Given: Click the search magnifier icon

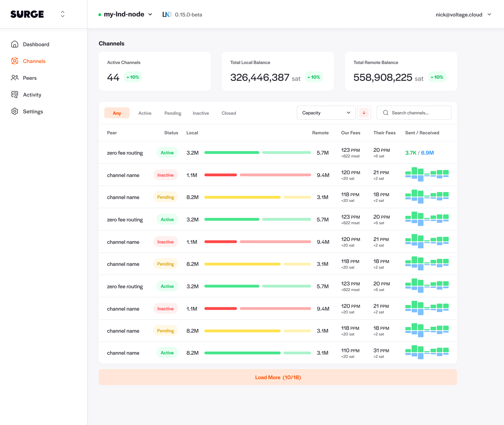Looking at the screenshot, I should (x=386, y=113).
